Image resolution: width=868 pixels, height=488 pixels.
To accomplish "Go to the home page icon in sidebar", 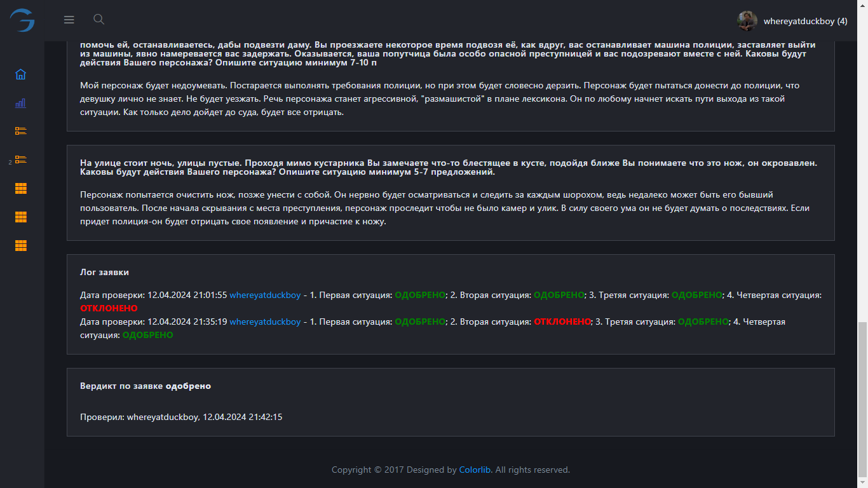I will click(20, 74).
